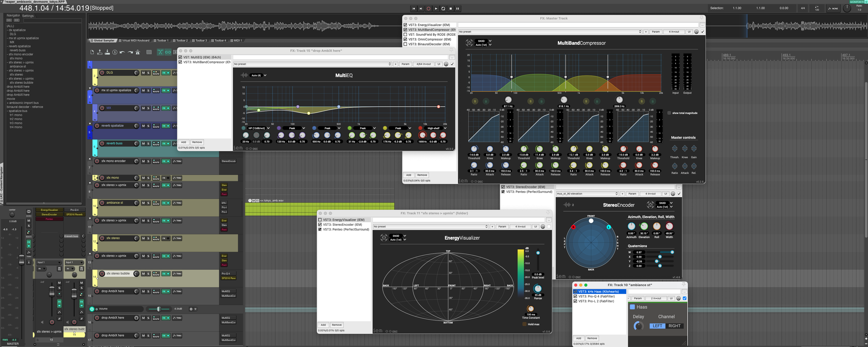Open the HP (12dB/oct) filter type dropdown
Viewport: 868px width, 347px height.
pos(259,128)
